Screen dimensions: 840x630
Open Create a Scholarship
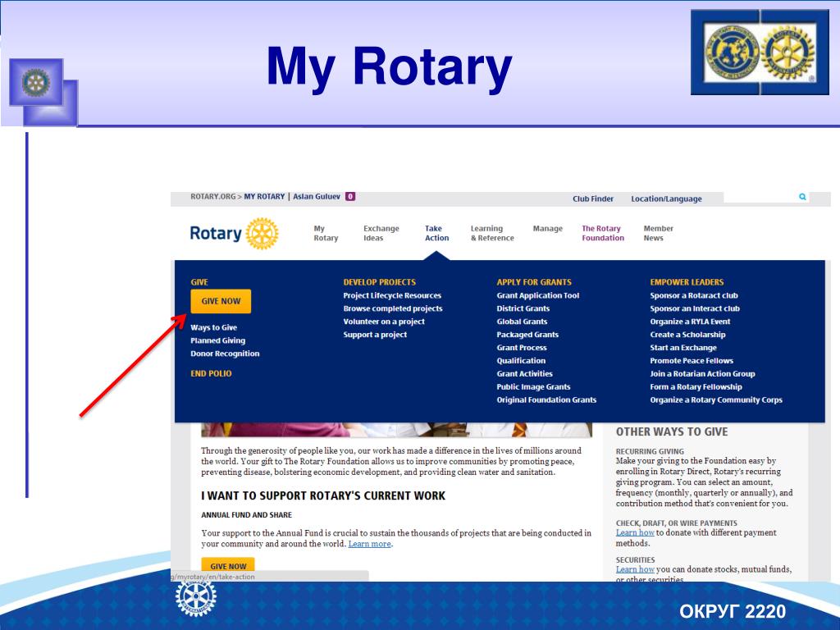point(688,335)
